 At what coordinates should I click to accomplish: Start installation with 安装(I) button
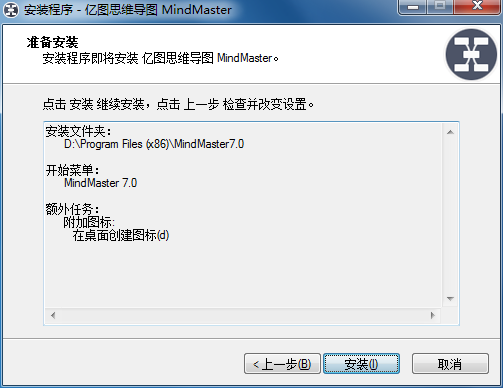pyautogui.click(x=361, y=364)
